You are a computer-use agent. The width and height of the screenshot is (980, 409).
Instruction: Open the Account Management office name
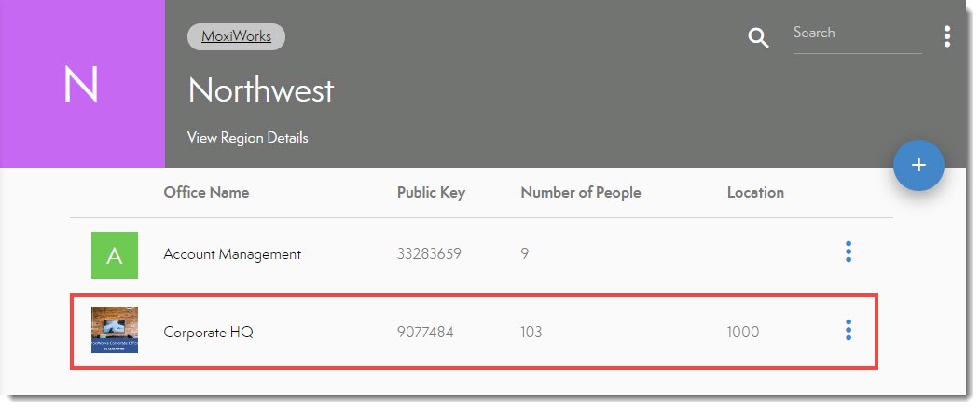(x=232, y=253)
